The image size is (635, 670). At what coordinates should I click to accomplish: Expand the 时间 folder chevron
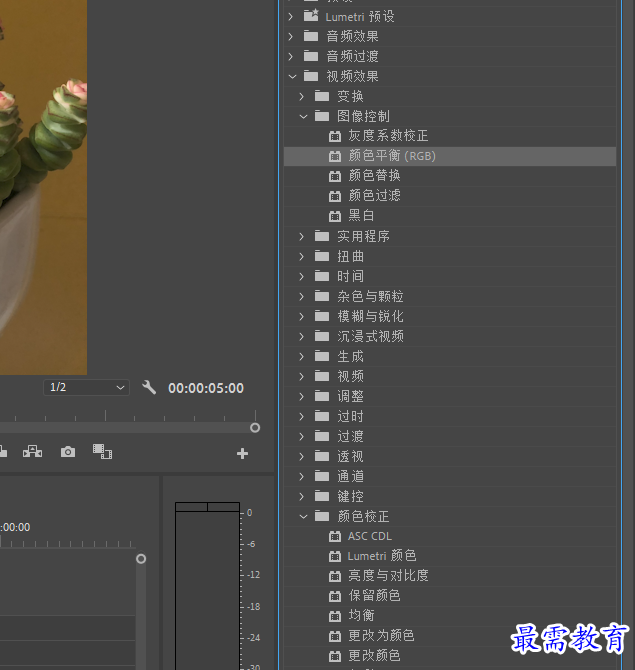302,276
